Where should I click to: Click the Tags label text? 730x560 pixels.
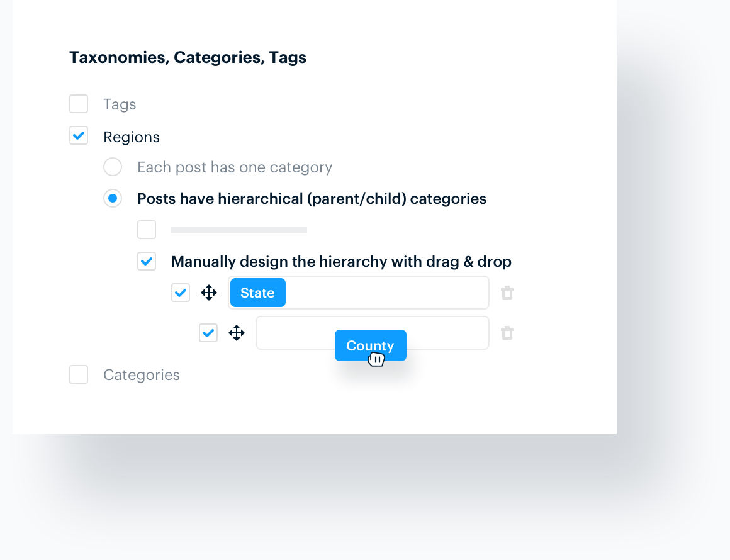[120, 104]
